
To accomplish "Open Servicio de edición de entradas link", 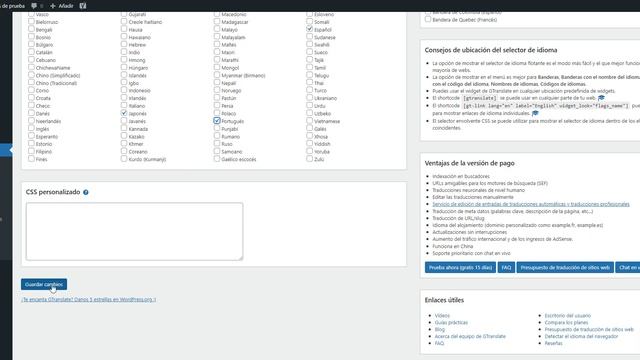I will pos(531,204).
